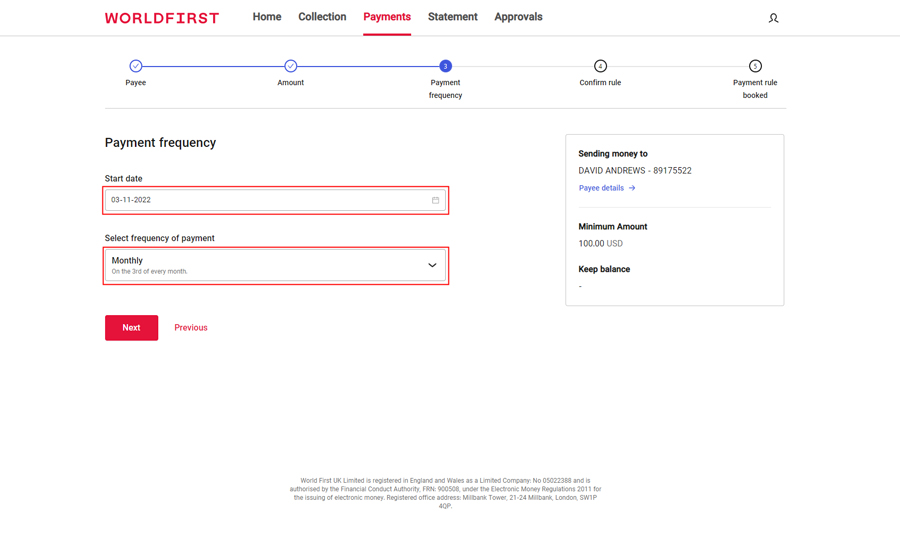
Task: Expand the frequency dropdown chevron
Action: (x=432, y=265)
